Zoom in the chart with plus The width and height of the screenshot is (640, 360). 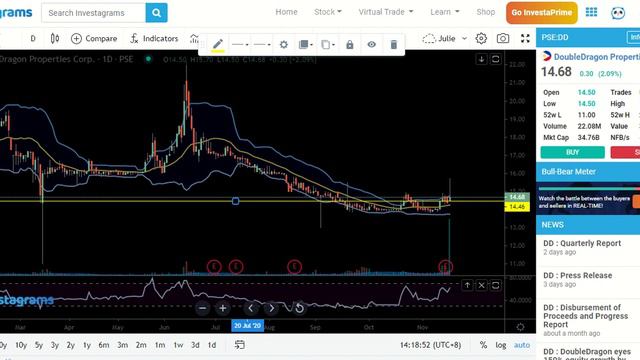click(x=223, y=308)
